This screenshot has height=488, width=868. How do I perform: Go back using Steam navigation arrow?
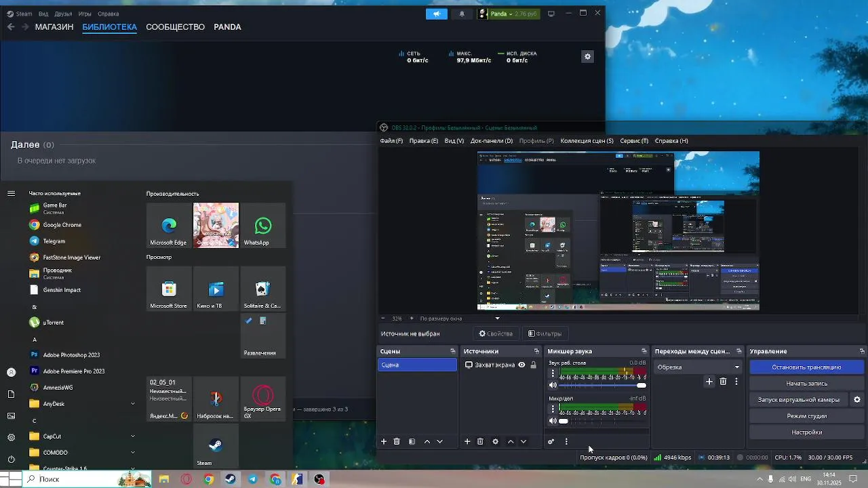click(11, 26)
